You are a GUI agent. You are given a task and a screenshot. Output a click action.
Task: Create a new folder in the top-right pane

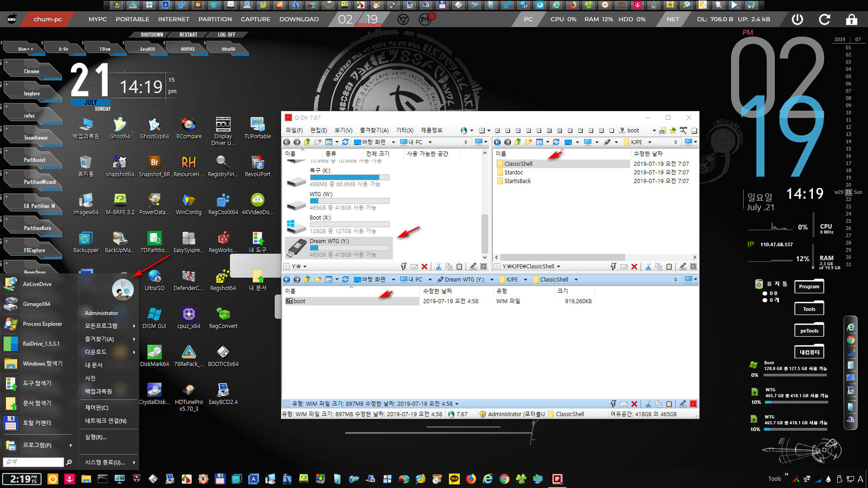(x=528, y=142)
